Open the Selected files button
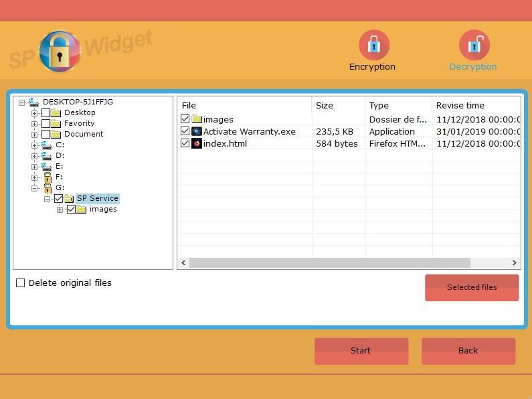 471,287
